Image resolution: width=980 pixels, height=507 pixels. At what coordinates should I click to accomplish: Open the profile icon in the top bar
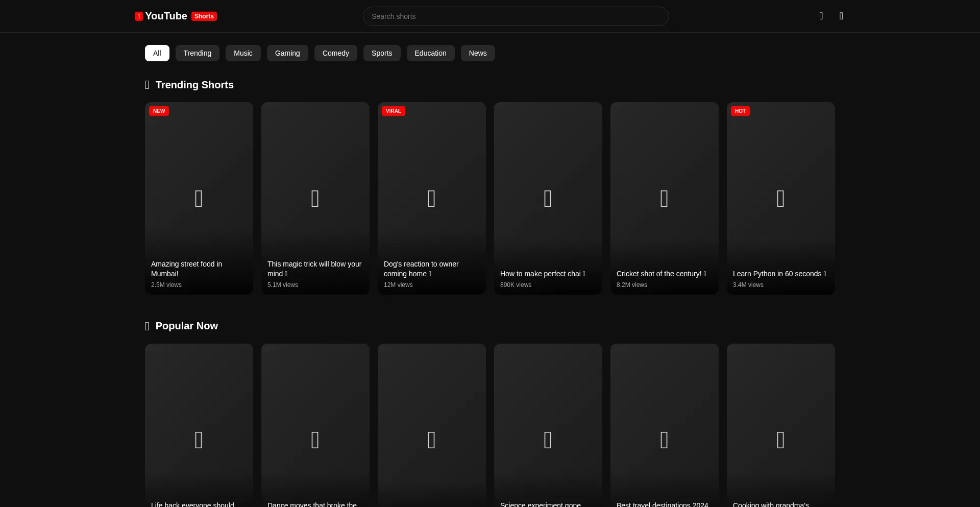(841, 16)
